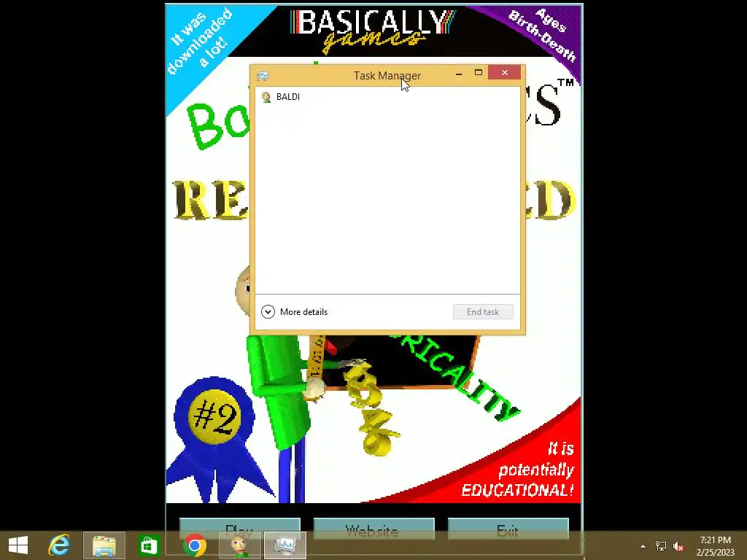This screenshot has height=560, width=747.
Task: Open the clock showing 7:21 PM
Action: point(715,546)
